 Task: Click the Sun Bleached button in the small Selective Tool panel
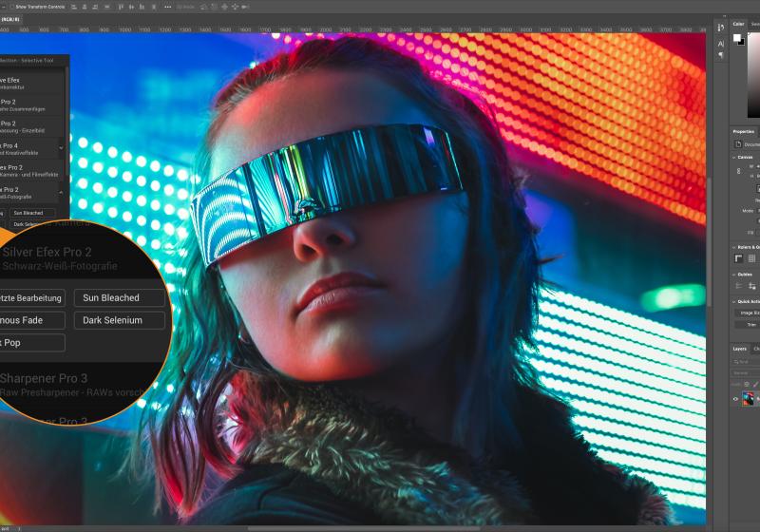(28, 213)
